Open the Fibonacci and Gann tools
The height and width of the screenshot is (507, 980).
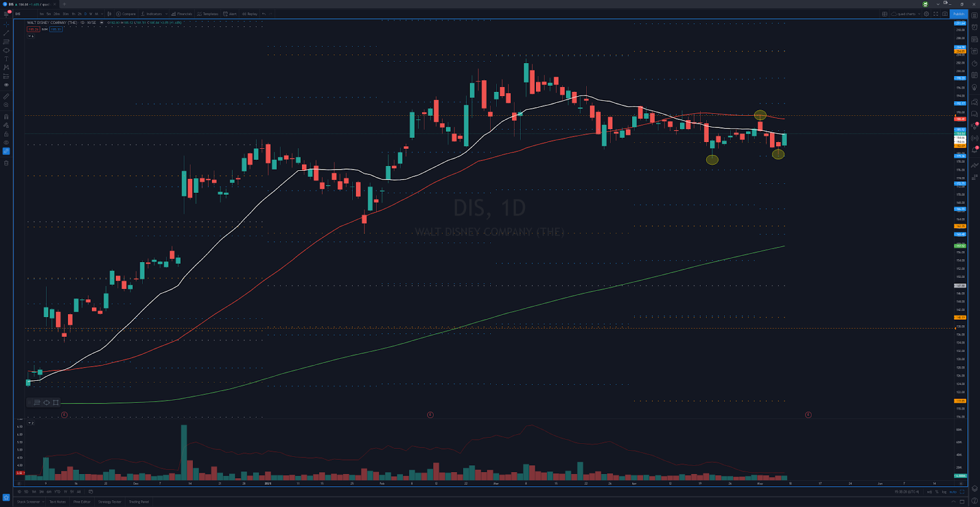(6, 42)
